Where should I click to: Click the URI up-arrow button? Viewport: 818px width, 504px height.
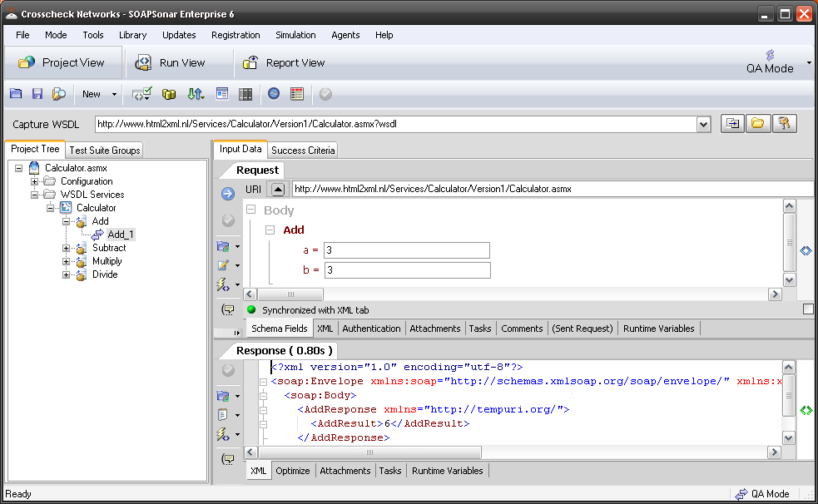point(278,189)
